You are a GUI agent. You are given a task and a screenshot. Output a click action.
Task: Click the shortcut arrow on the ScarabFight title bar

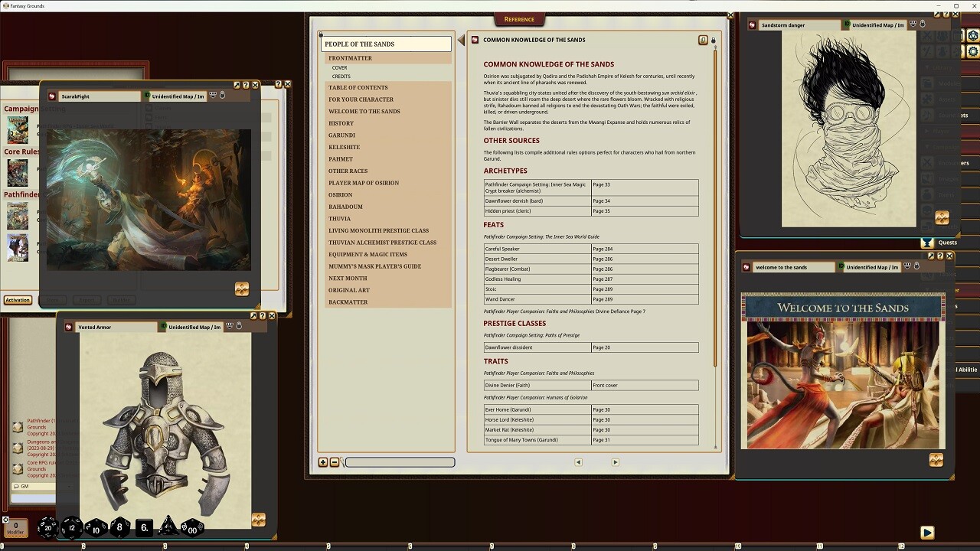tap(236, 84)
